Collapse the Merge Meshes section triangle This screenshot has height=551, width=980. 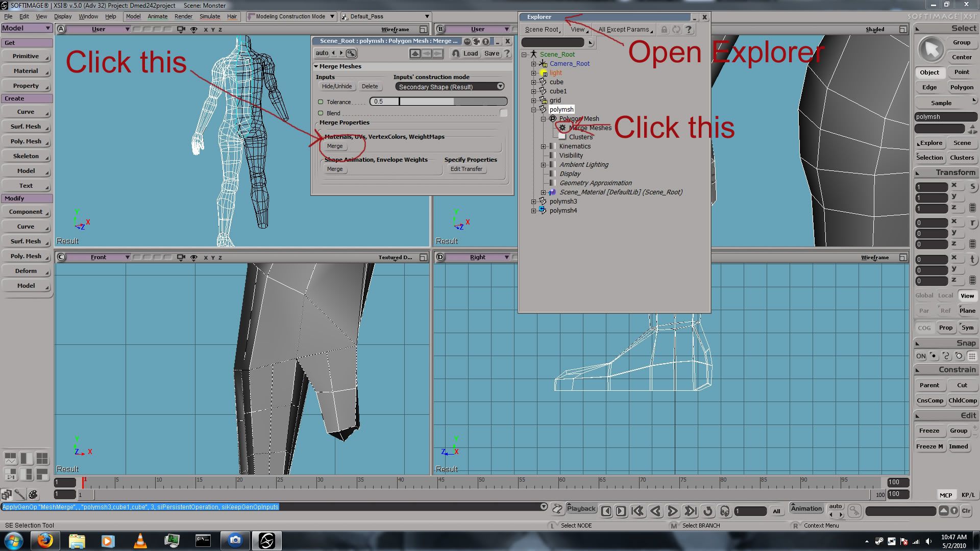tap(316, 66)
